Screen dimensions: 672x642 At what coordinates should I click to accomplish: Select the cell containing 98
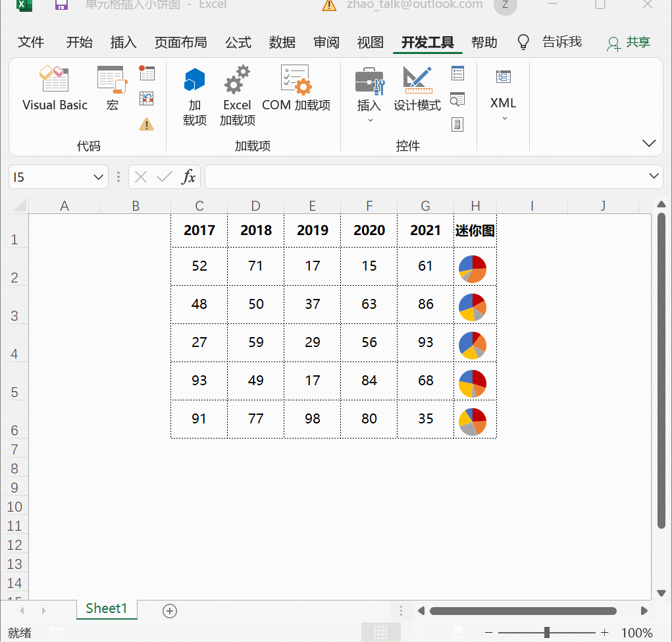point(313,419)
